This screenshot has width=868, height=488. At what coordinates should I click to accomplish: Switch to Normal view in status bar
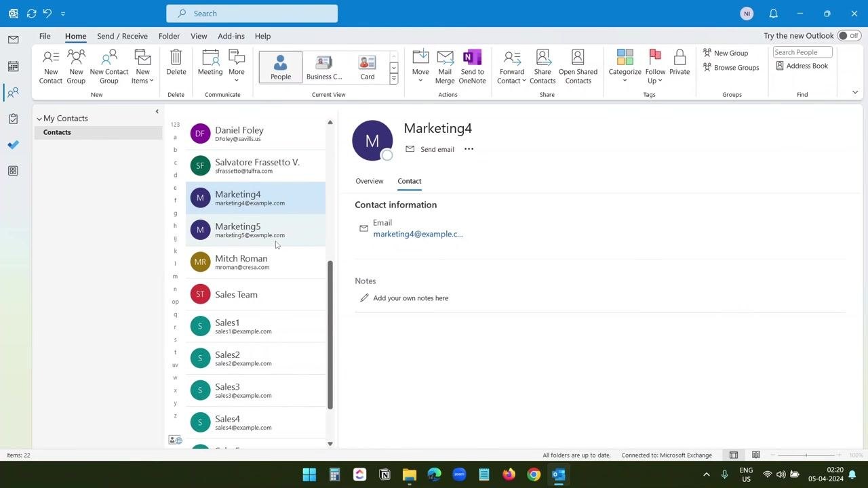pos(733,455)
